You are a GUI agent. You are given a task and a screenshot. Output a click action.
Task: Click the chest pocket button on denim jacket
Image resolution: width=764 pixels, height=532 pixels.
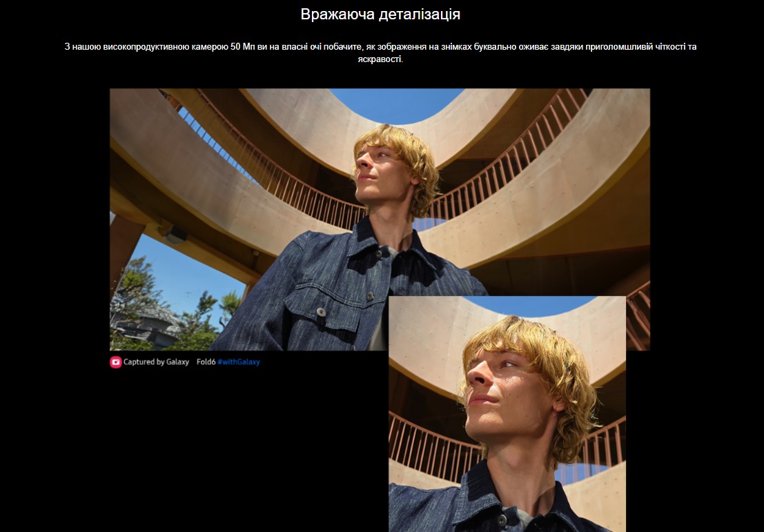(x=321, y=312)
